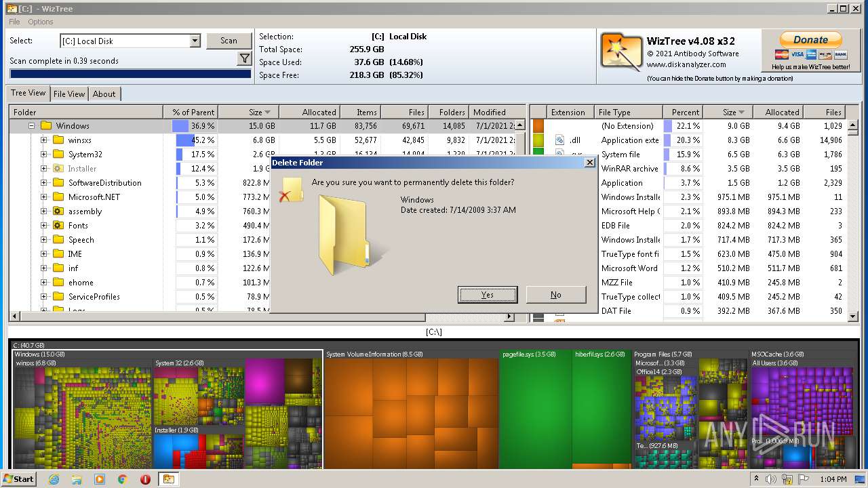Show hidden tray icons arrow

(x=756, y=479)
